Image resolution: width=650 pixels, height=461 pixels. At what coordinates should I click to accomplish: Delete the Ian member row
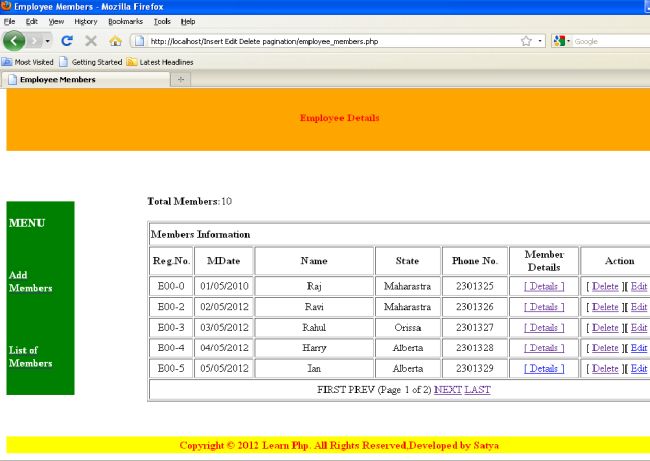tap(605, 369)
